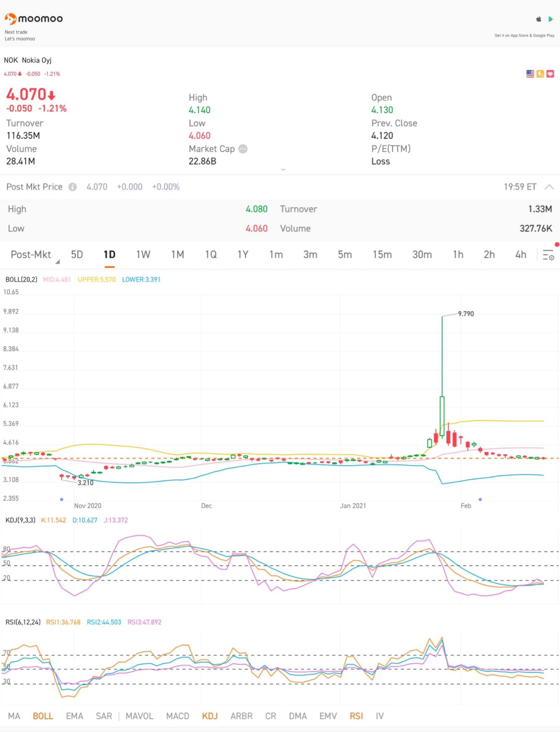Toggle the BOLL indicator
Image resolution: width=560 pixels, height=732 pixels.
(x=43, y=716)
